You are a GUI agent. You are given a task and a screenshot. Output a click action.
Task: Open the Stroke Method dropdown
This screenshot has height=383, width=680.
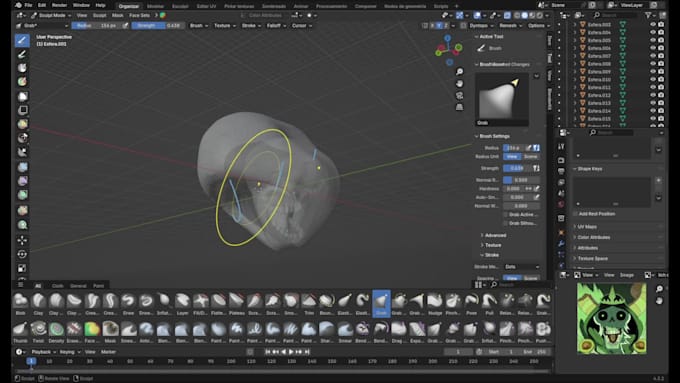pyautogui.click(x=522, y=267)
